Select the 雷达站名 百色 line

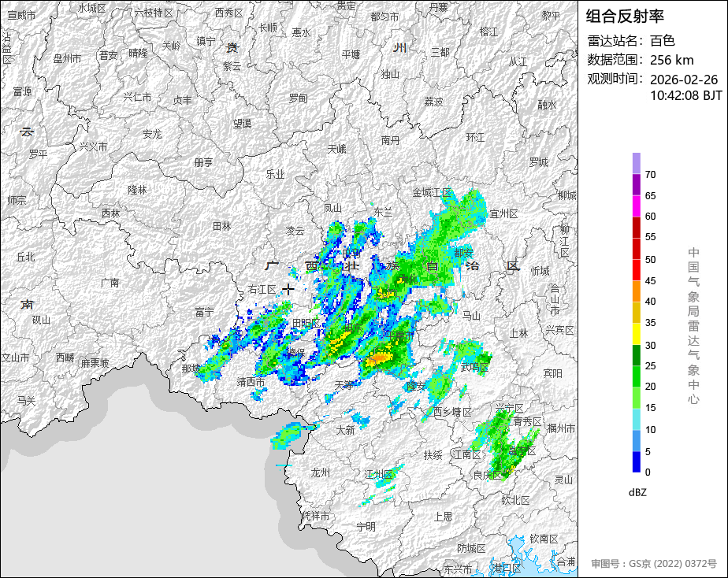631,41
